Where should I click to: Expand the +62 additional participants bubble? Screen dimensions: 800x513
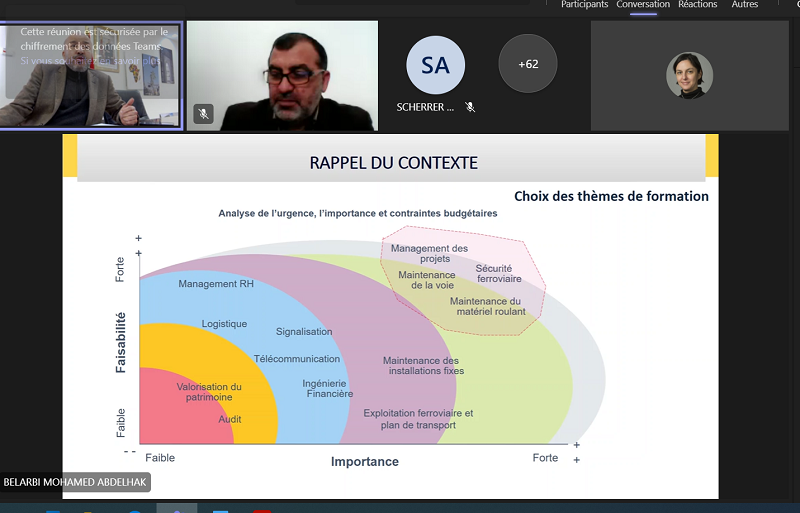pos(527,64)
